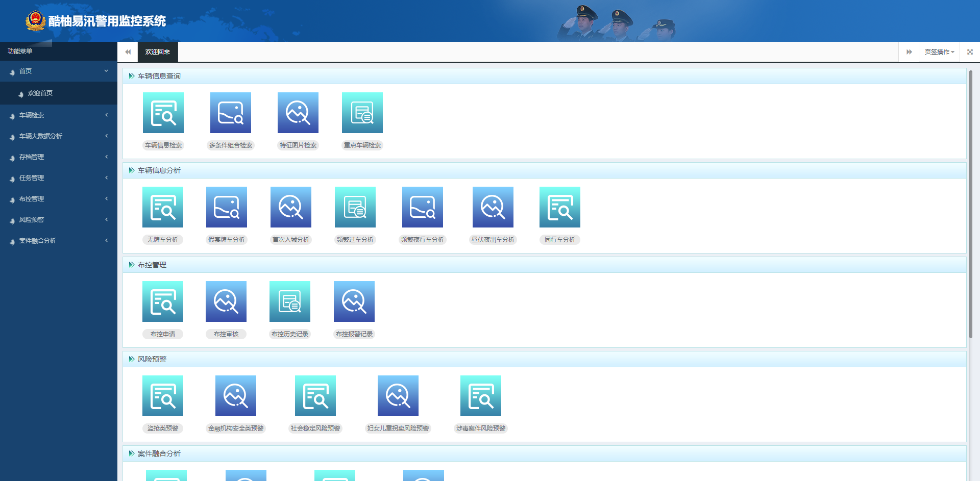Click the 车辆信息查询 section header
The width and height of the screenshot is (980, 481).
pyautogui.click(x=544, y=76)
